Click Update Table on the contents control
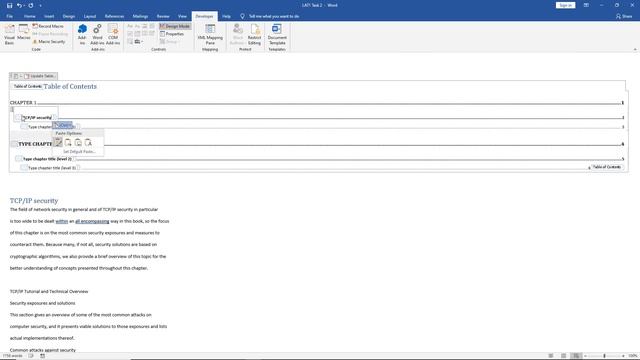The height and width of the screenshot is (360, 640). (x=40, y=76)
